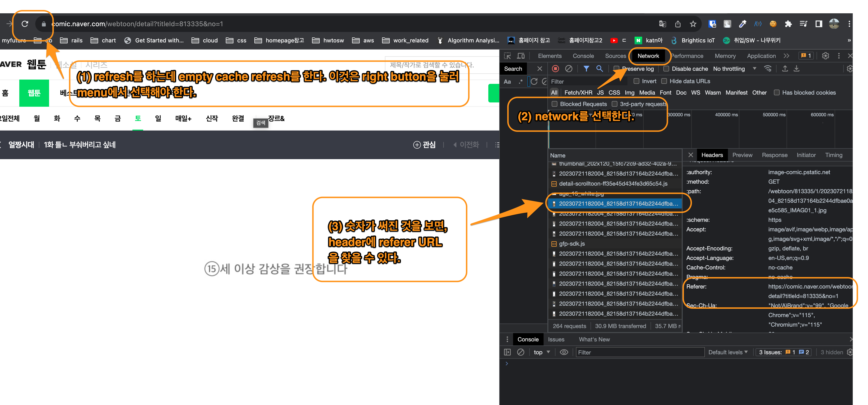The height and width of the screenshot is (405, 868).
Task: Click the clear network log icon
Action: pos(569,69)
